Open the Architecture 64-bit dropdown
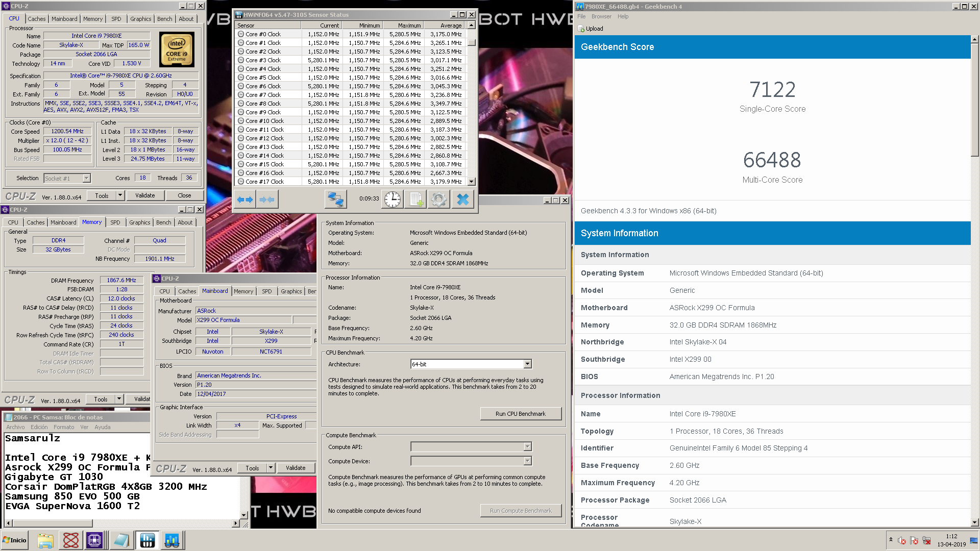 point(527,364)
